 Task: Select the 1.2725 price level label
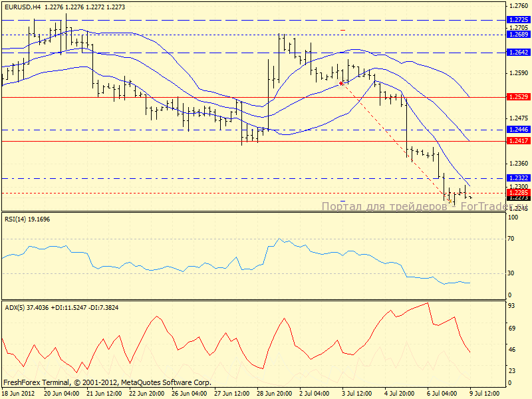[519, 20]
